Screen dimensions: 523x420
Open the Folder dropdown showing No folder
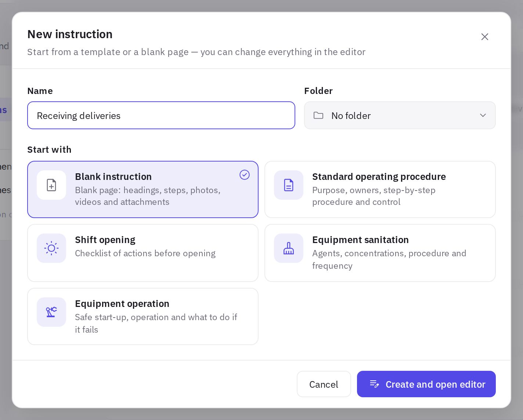point(400,115)
